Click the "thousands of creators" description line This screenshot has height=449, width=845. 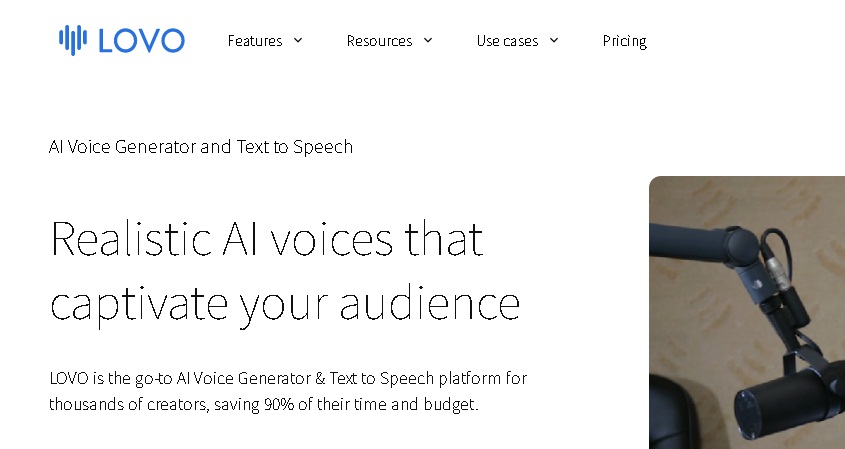[x=264, y=405]
